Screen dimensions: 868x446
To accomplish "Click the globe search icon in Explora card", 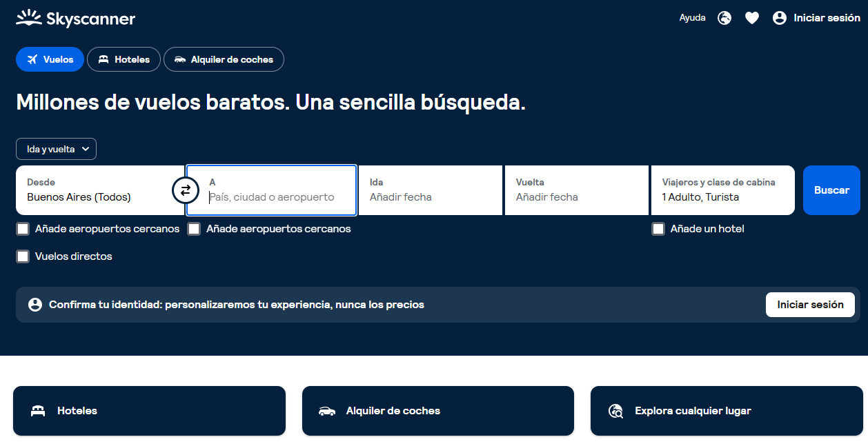I will [x=615, y=411].
